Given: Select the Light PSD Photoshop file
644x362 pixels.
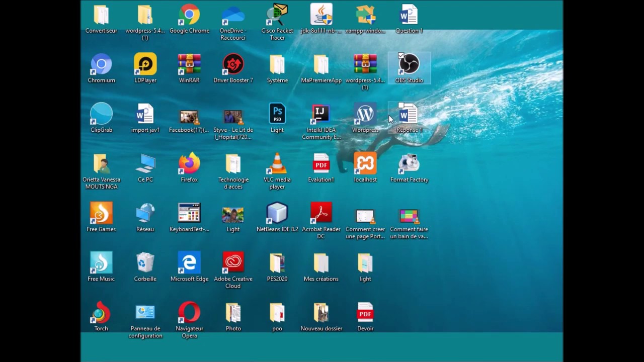Looking at the screenshot, I should (277, 114).
